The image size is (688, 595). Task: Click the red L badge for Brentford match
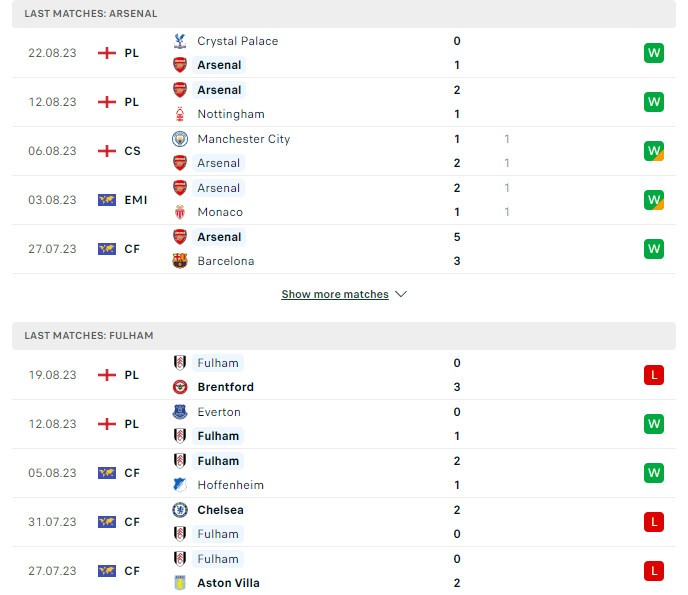(x=654, y=375)
